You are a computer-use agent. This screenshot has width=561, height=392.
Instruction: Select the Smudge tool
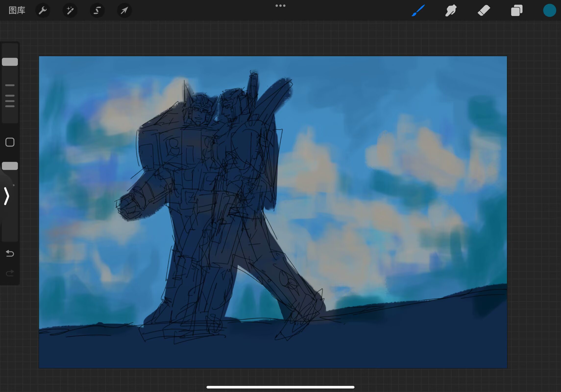[x=451, y=10]
